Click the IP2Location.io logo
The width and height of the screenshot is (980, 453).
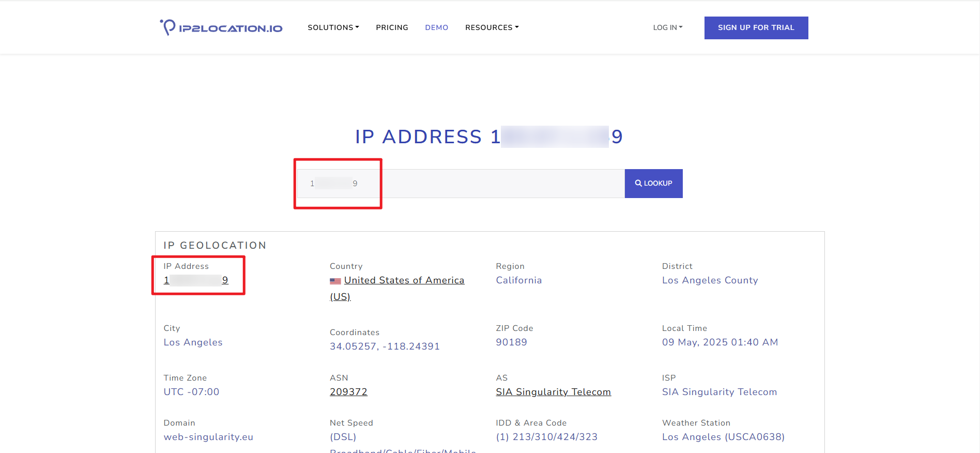[221, 27]
